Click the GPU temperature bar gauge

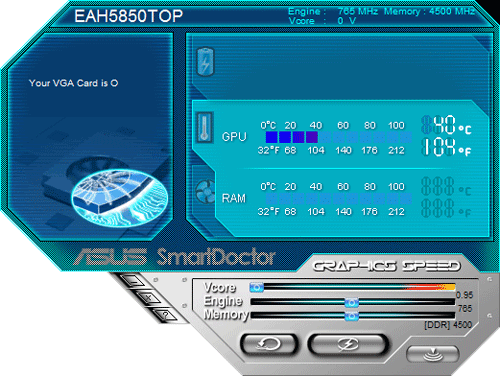pos(338,137)
